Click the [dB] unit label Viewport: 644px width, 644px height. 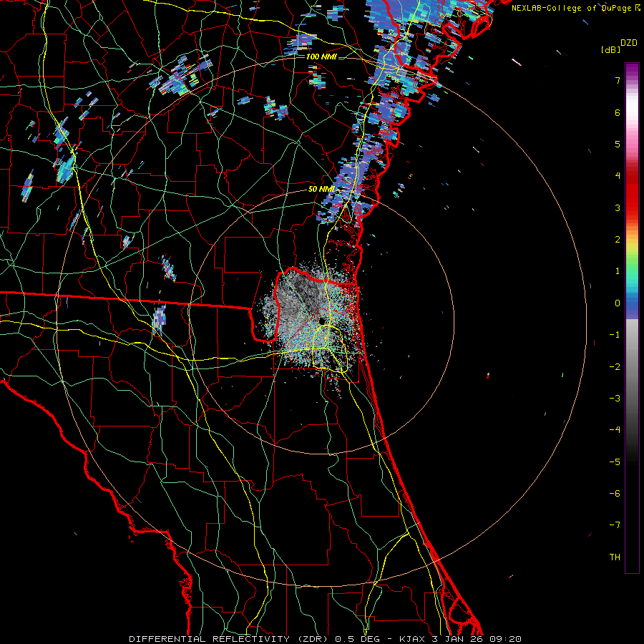pyautogui.click(x=610, y=49)
